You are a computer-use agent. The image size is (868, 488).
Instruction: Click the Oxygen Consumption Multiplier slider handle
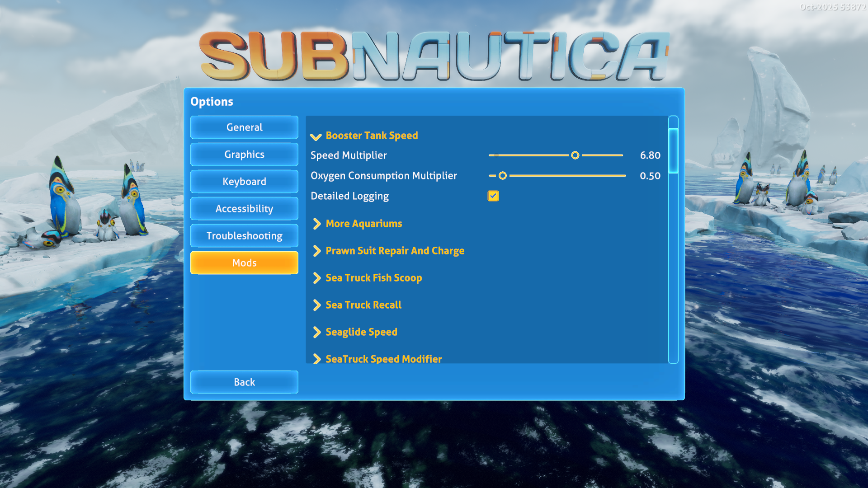pos(503,176)
